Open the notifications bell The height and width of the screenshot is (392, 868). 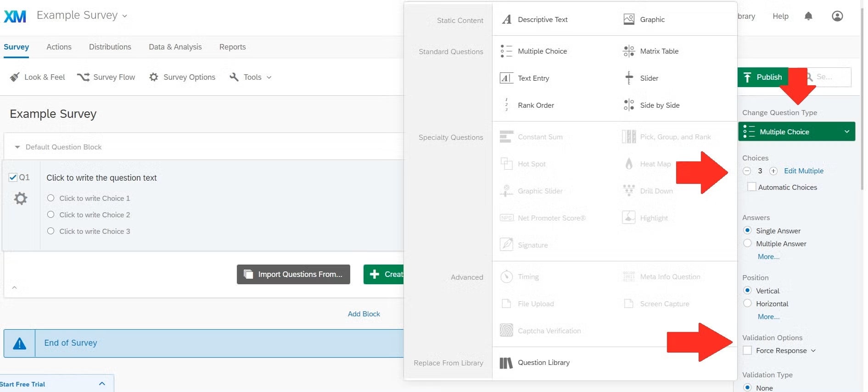coord(808,16)
